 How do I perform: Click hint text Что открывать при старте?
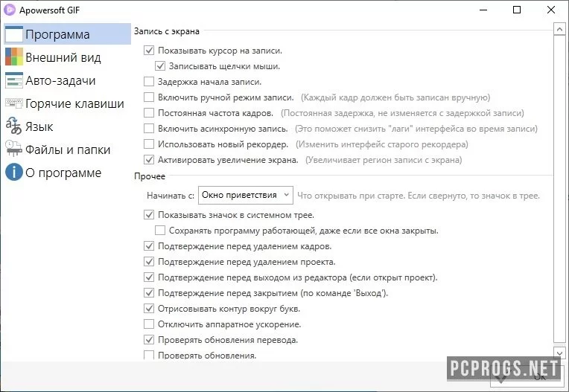419,196
